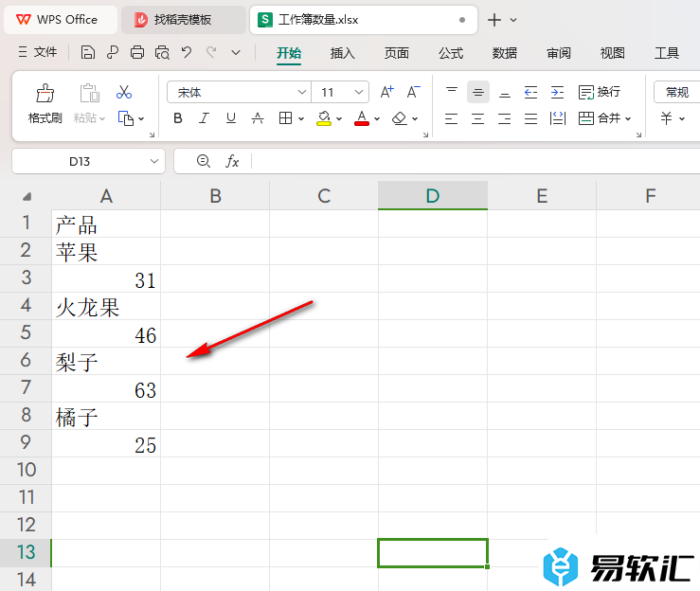700x591 pixels.
Task: Open the font name dropdown
Action: click(302, 93)
